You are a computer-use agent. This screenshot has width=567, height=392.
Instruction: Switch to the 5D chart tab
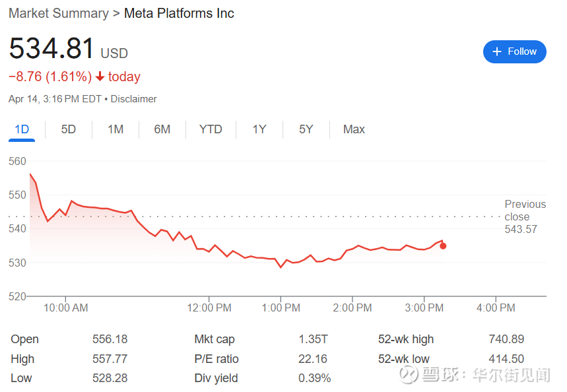69,129
